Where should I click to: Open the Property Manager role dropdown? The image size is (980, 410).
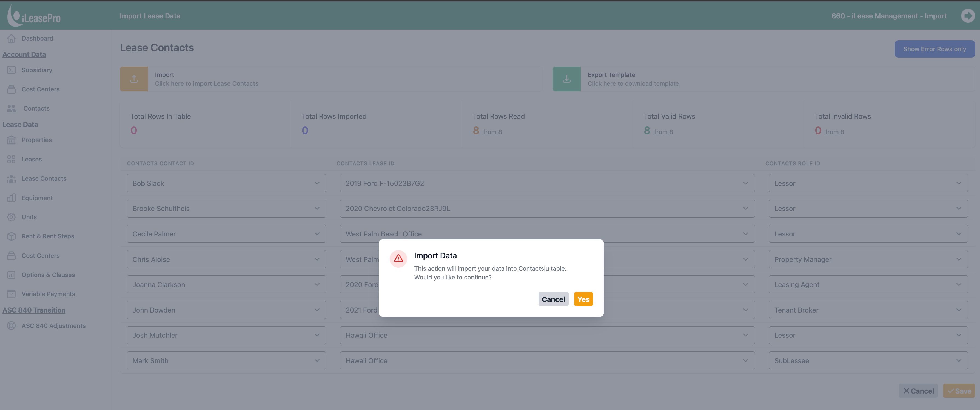click(868, 259)
